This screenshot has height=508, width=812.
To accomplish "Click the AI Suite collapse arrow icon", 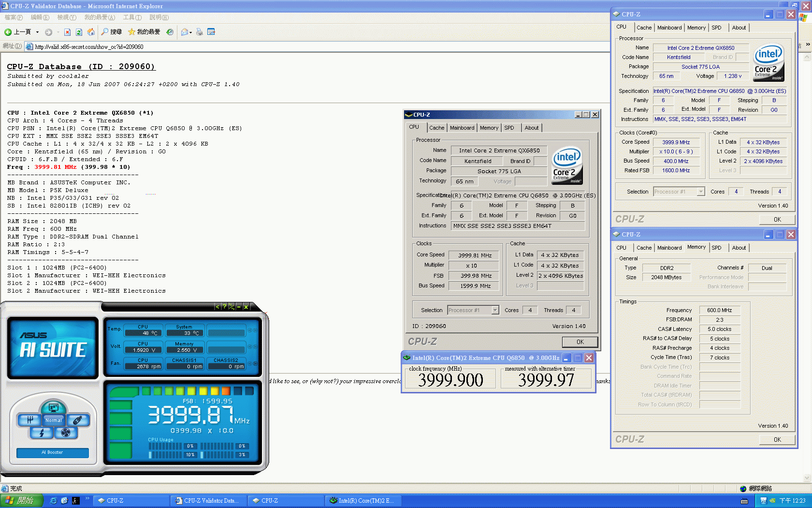I will (x=217, y=307).
